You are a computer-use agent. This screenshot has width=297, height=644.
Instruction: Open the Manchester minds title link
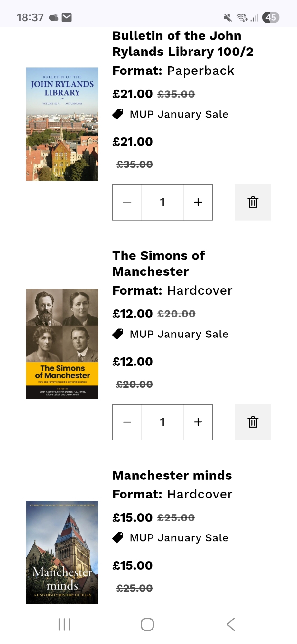tap(172, 475)
